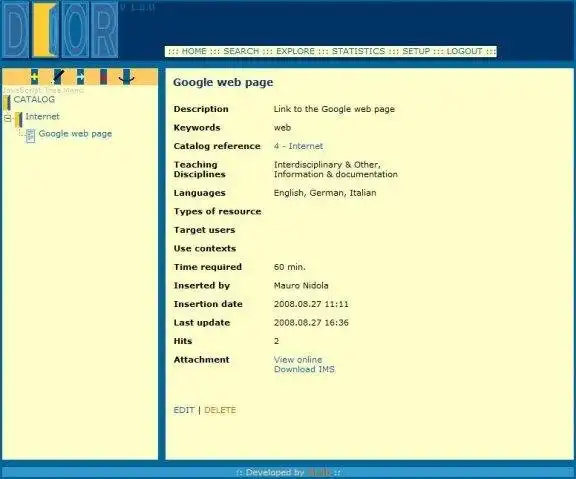Click the 'Attachment' label
This screenshot has width=576, height=479.
[x=202, y=360]
